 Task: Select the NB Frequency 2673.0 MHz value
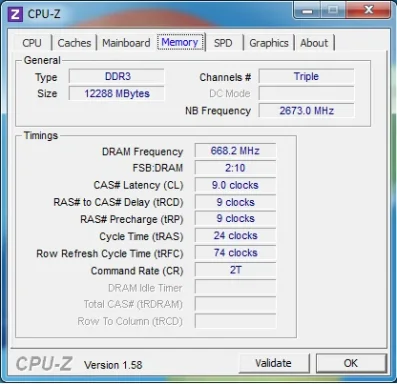306,111
